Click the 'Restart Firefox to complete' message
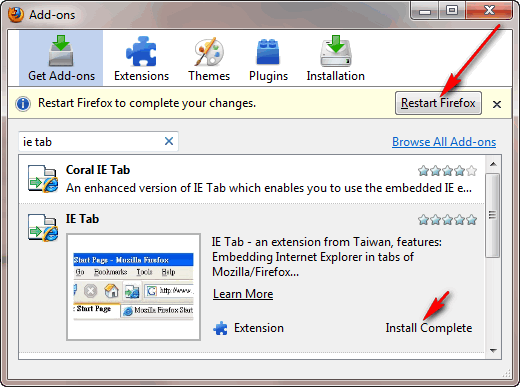Image resolution: width=520 pixels, height=387 pixels. coord(147,103)
